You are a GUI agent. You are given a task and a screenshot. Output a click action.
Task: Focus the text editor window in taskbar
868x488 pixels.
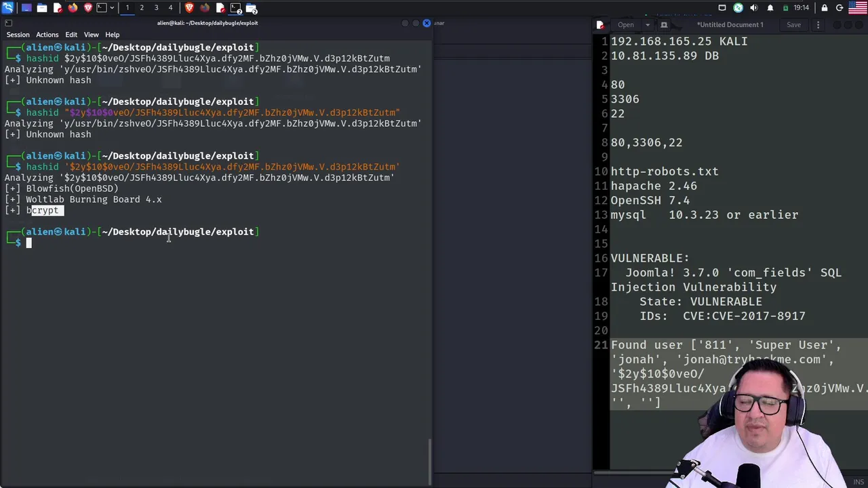click(x=220, y=8)
